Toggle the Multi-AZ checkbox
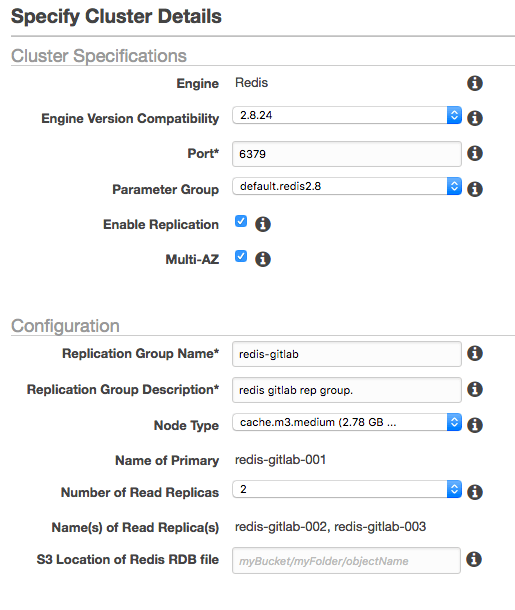 tap(241, 256)
